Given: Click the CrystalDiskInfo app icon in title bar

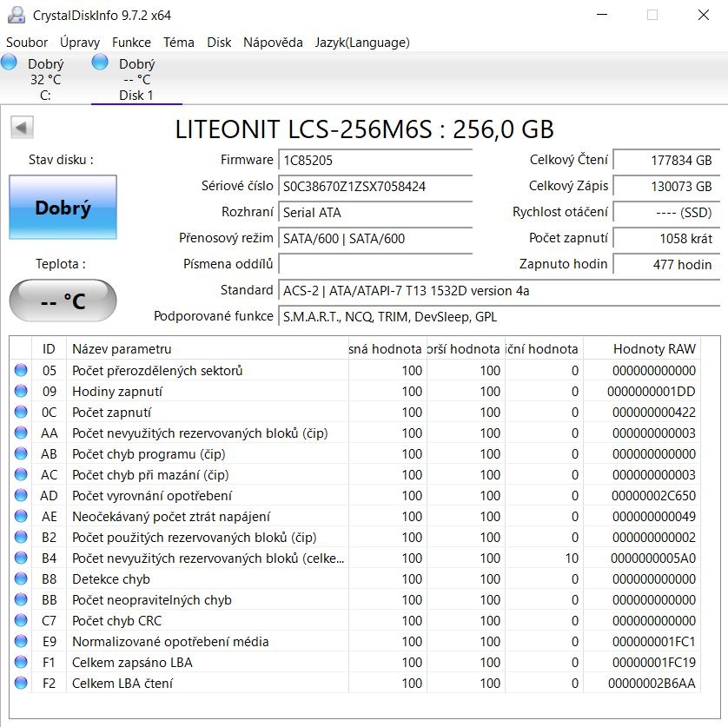Looking at the screenshot, I should click(17, 15).
